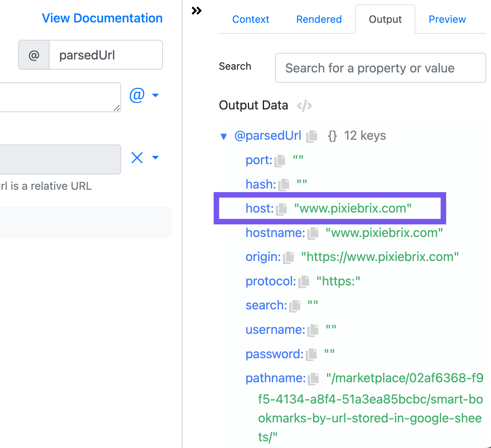Select the search key
Image resolution: width=491 pixels, height=448 pixels.
tap(266, 305)
